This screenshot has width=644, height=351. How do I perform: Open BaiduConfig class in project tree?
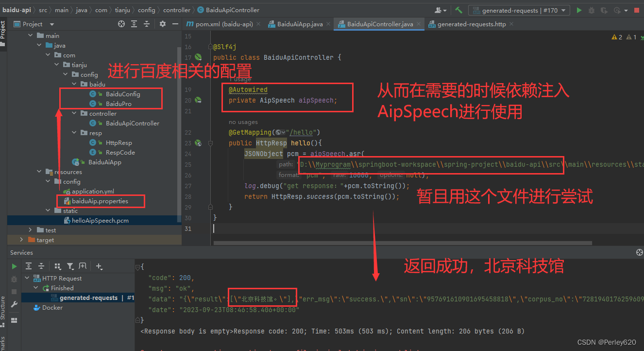pyautogui.click(x=123, y=94)
